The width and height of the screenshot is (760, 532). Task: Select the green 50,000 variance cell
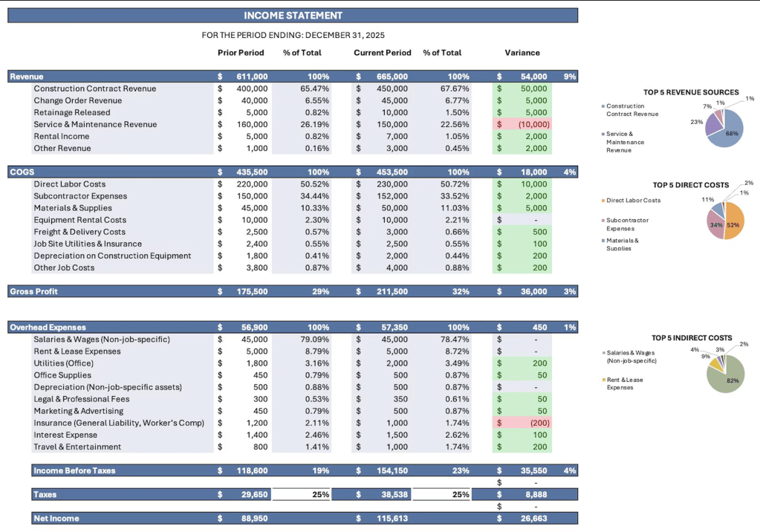pyautogui.click(x=522, y=88)
